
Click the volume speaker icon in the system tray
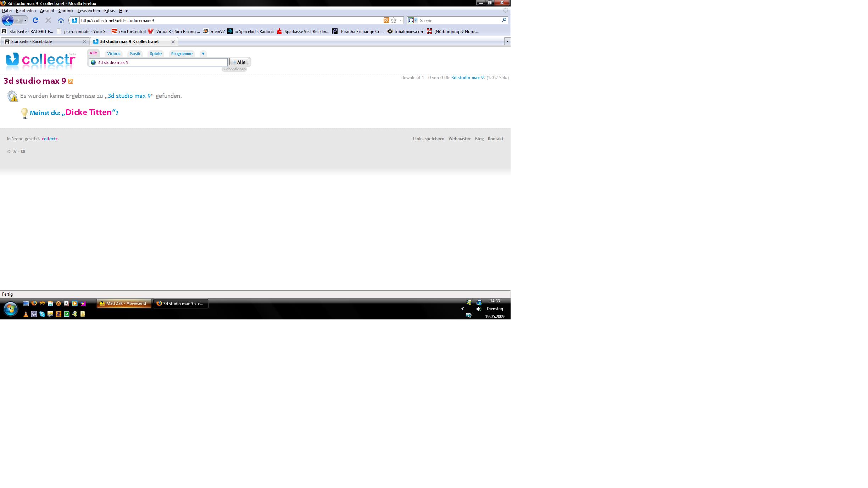click(479, 309)
